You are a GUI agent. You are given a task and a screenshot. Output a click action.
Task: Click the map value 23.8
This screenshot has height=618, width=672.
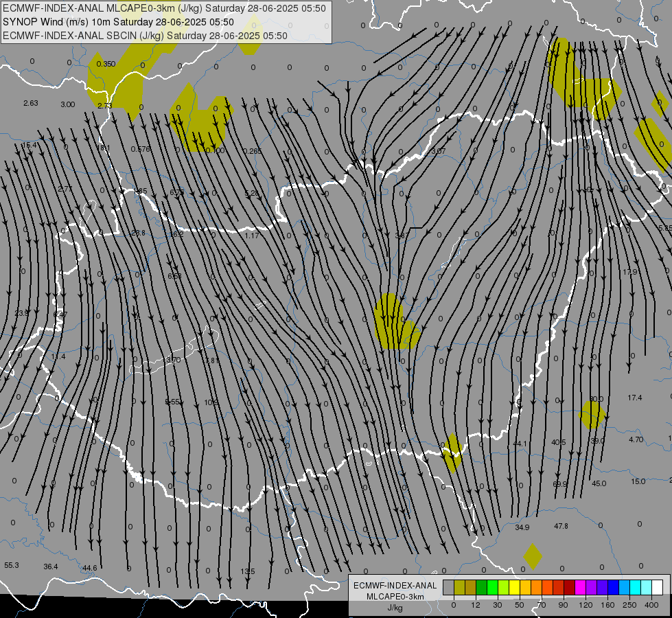138,233
